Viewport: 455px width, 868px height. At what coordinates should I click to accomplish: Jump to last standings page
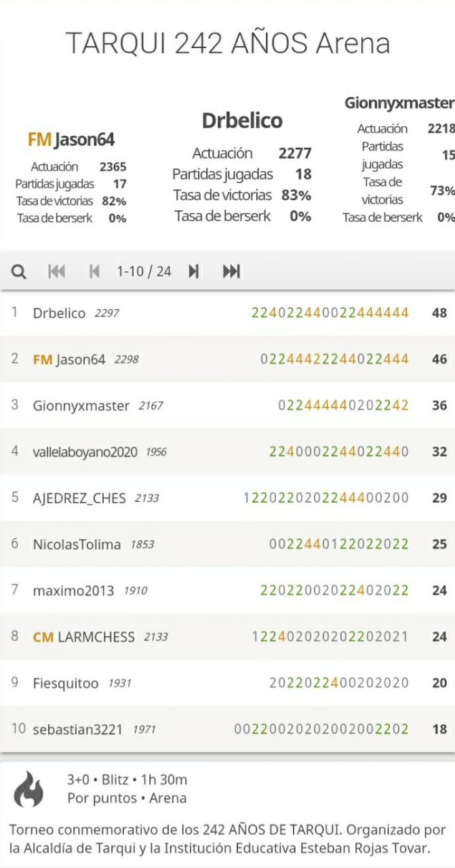231,272
